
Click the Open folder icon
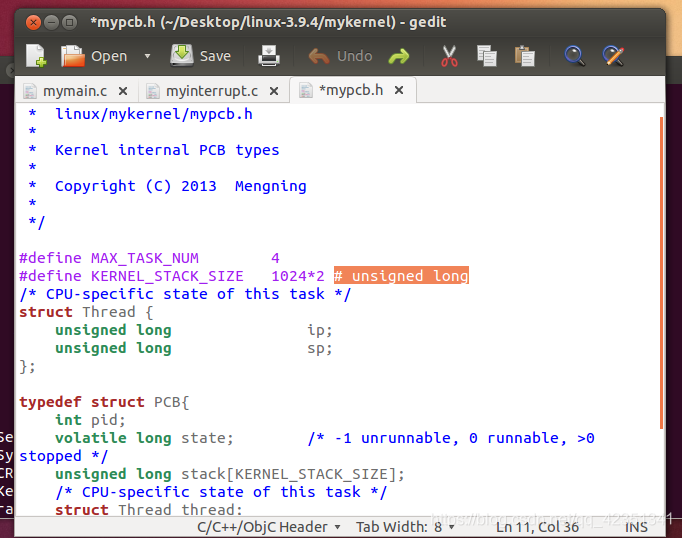tap(72, 56)
